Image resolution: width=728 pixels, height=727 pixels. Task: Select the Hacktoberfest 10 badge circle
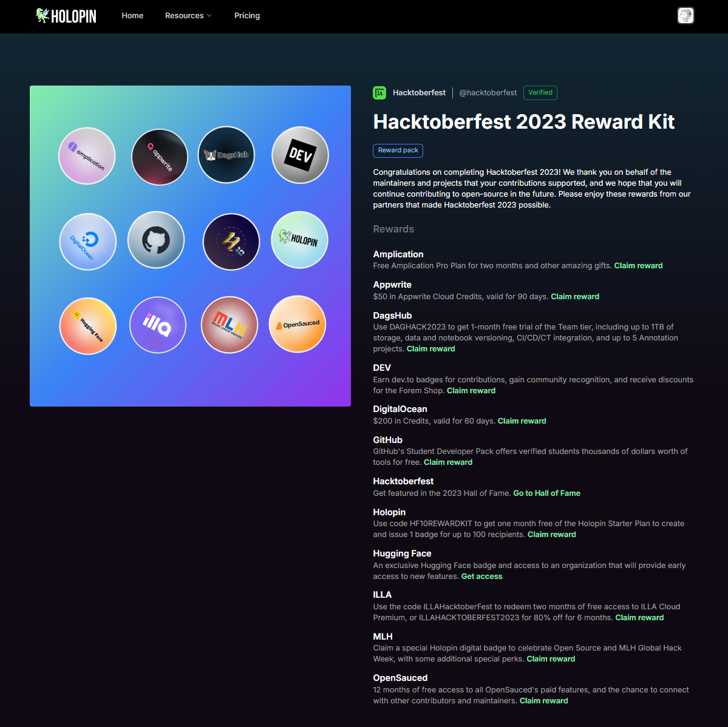pyautogui.click(x=231, y=242)
